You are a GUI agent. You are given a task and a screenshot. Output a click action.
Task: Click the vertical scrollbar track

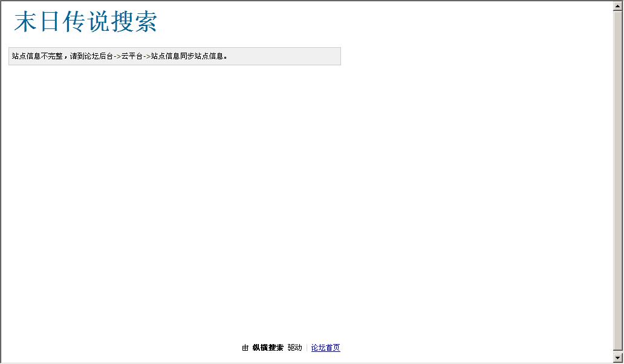click(617, 182)
